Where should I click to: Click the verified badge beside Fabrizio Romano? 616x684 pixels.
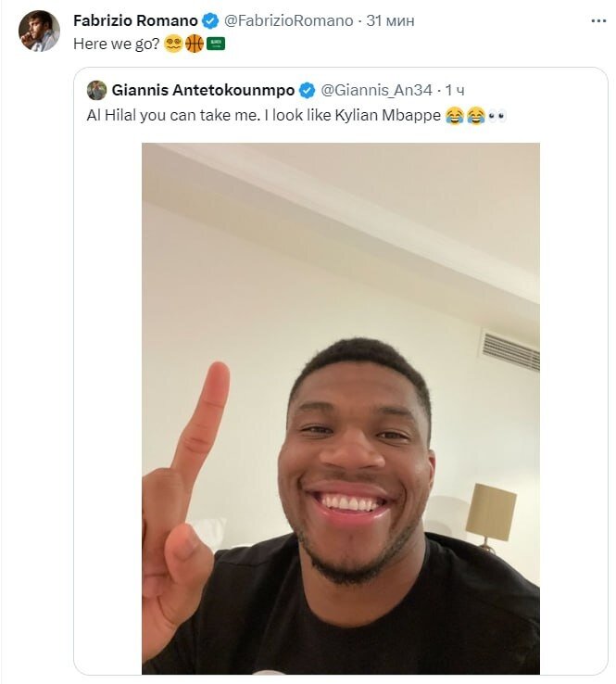coord(211,20)
